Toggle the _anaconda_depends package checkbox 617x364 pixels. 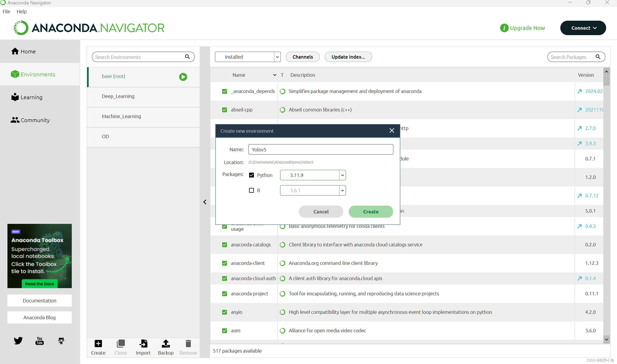pyautogui.click(x=224, y=91)
